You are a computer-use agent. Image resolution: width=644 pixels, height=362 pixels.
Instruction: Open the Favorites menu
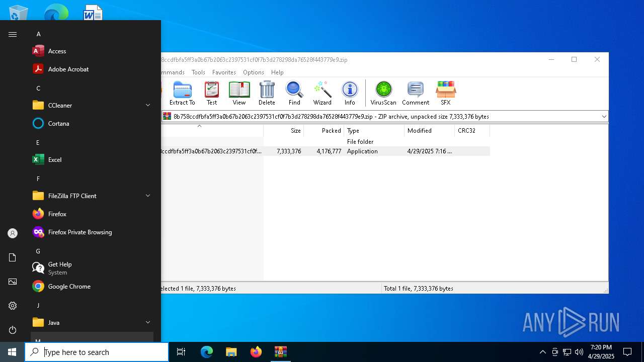pyautogui.click(x=224, y=72)
